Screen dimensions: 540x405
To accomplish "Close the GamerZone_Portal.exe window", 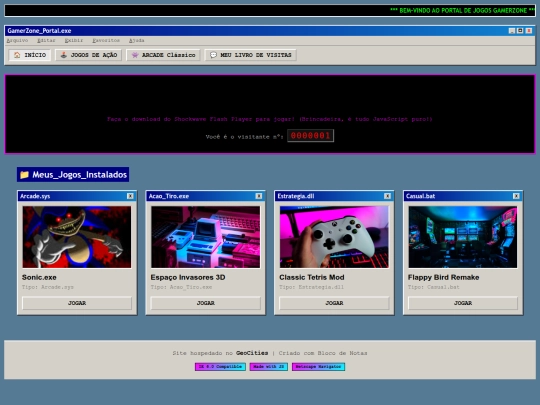I will pos(529,31).
